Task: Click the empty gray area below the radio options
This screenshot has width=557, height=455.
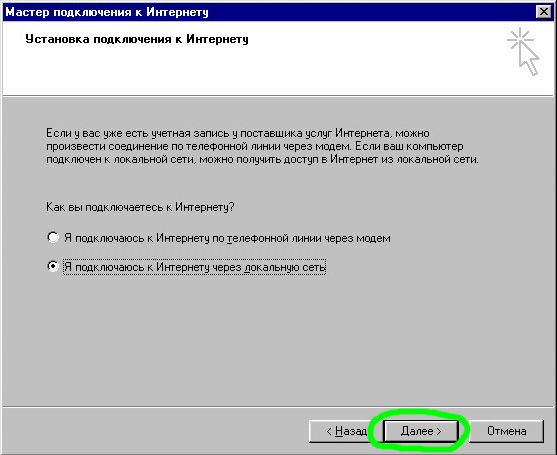Action: click(x=278, y=337)
